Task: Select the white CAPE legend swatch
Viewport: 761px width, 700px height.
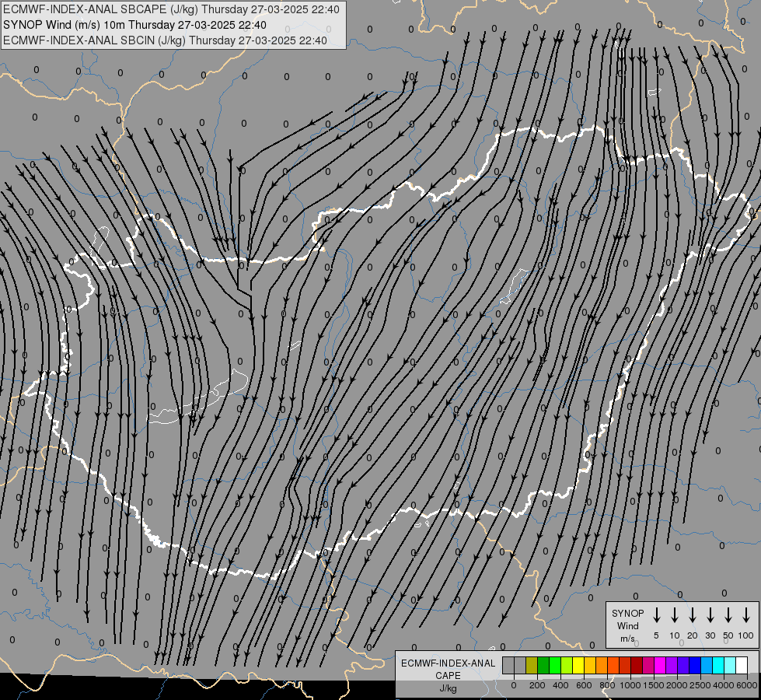Action: [741, 665]
